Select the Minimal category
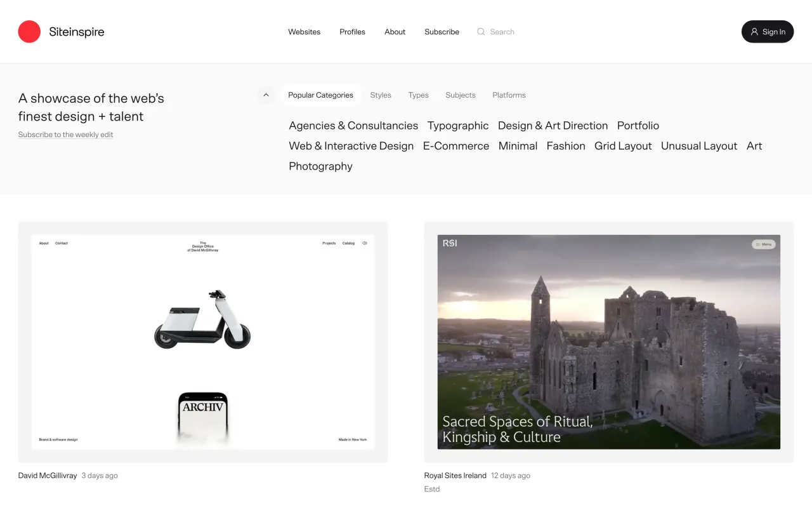The height and width of the screenshot is (508, 812). coord(518,146)
